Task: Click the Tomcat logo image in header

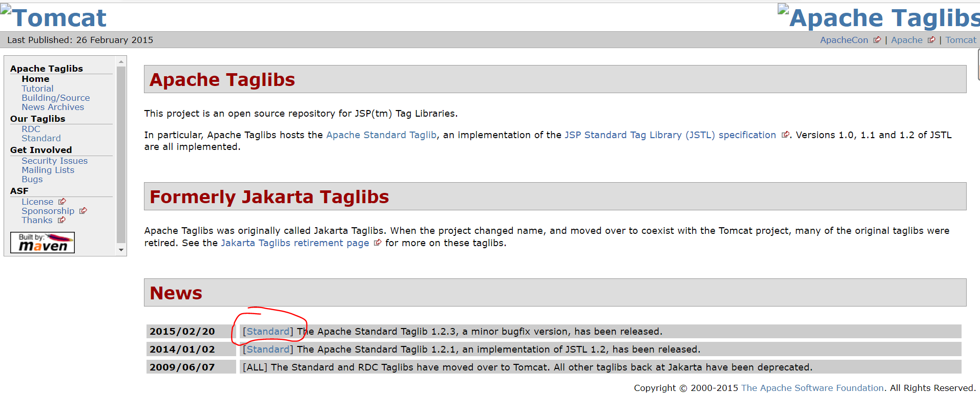Action: point(53,17)
